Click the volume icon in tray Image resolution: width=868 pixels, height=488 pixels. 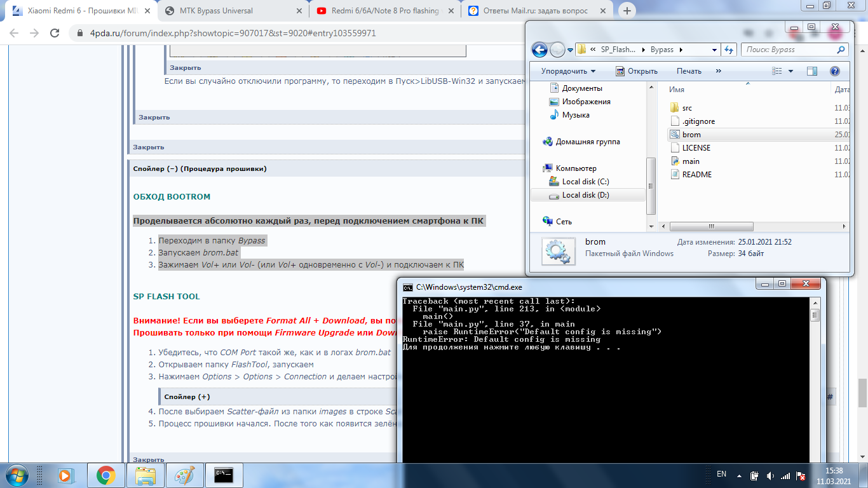click(x=770, y=475)
